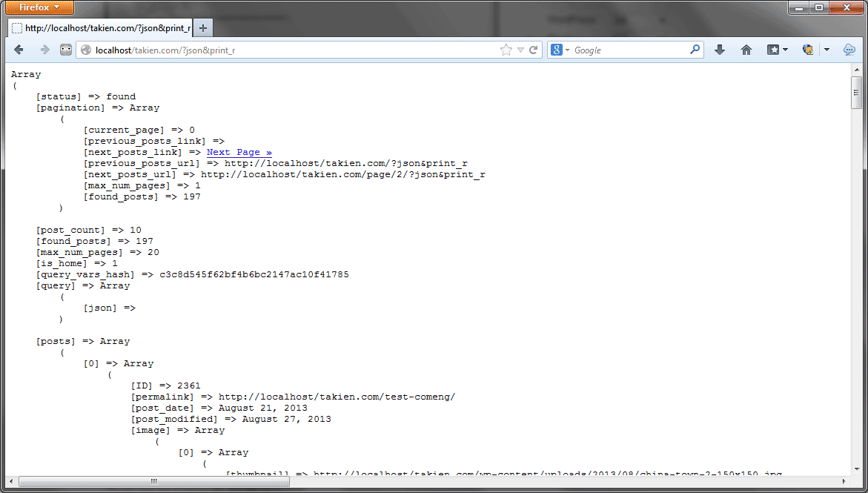
Task: Click the "[current_page] => 0" line
Action: click(x=139, y=130)
